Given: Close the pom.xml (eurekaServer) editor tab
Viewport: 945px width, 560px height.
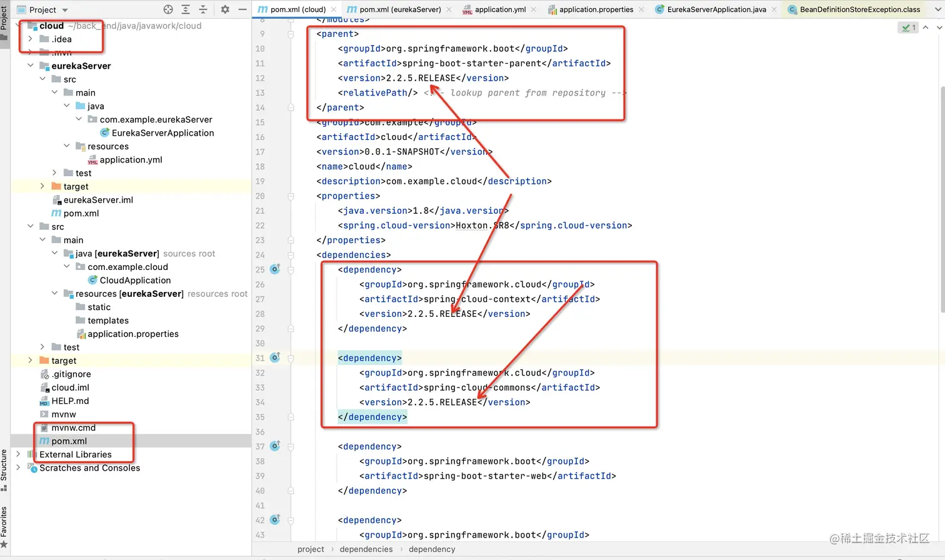Looking at the screenshot, I should tap(449, 9).
